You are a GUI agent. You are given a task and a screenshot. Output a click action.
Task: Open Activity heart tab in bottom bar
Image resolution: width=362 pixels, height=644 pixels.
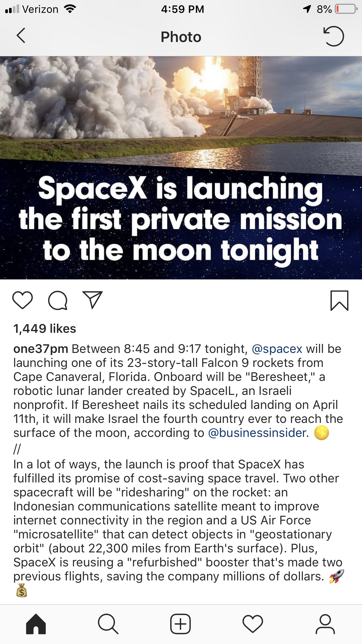[x=253, y=624]
